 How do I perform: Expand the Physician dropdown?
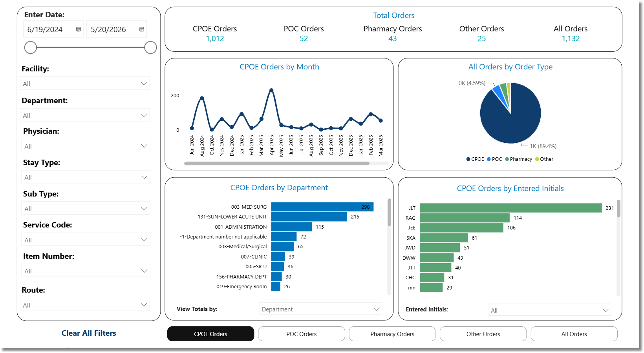(x=86, y=146)
